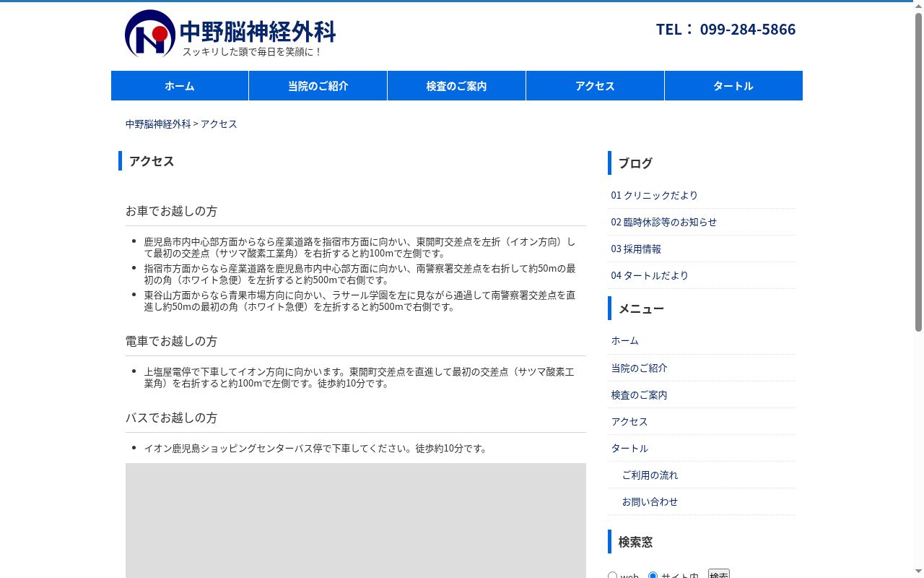This screenshot has height=578, width=924.
Task: Open the ご利用の流れ submenu link
Action: 650,475
